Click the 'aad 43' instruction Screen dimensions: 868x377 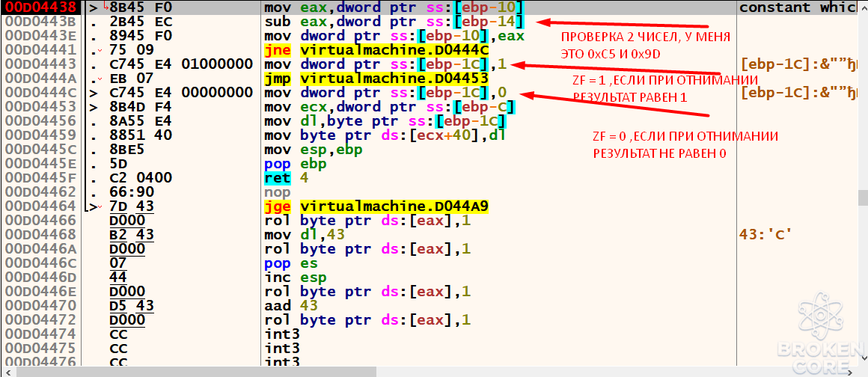click(291, 306)
